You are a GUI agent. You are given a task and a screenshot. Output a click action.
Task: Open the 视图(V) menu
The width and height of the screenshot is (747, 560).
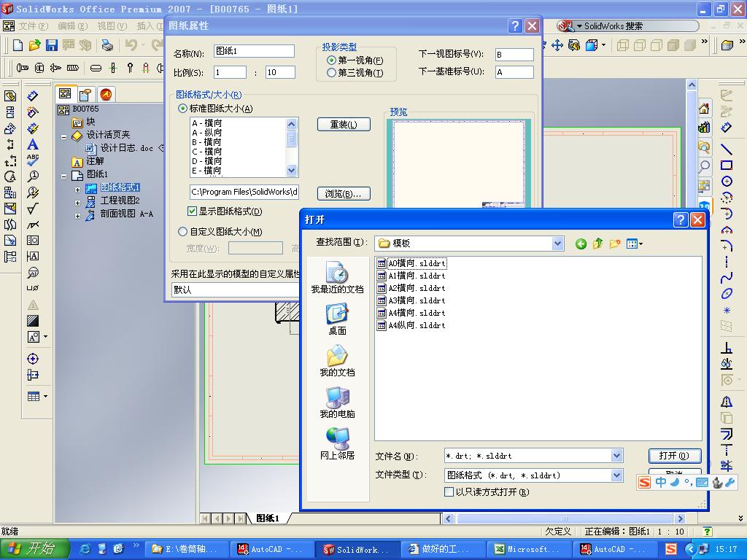pyautogui.click(x=112, y=26)
